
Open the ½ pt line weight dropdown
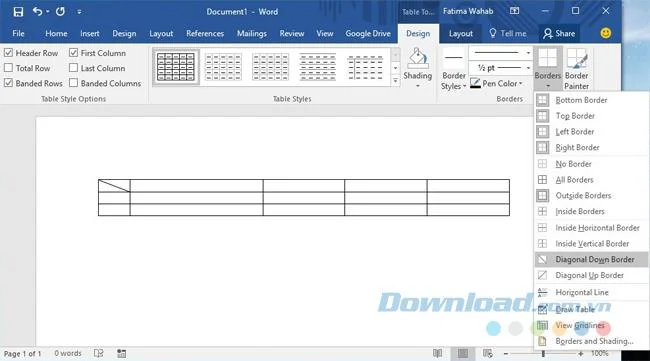click(x=528, y=68)
